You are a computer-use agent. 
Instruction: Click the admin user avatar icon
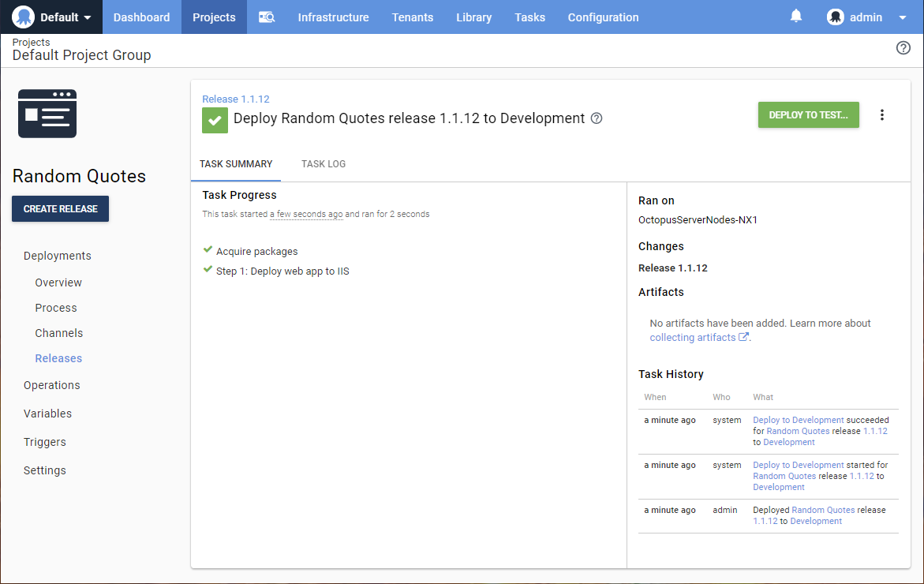pyautogui.click(x=836, y=17)
